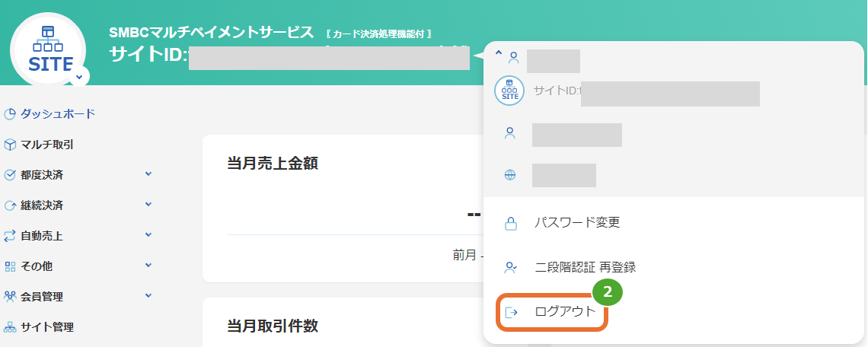The width and height of the screenshot is (868, 347).
Task: Click the 当月取引件数 card heading
Action: pos(273,326)
